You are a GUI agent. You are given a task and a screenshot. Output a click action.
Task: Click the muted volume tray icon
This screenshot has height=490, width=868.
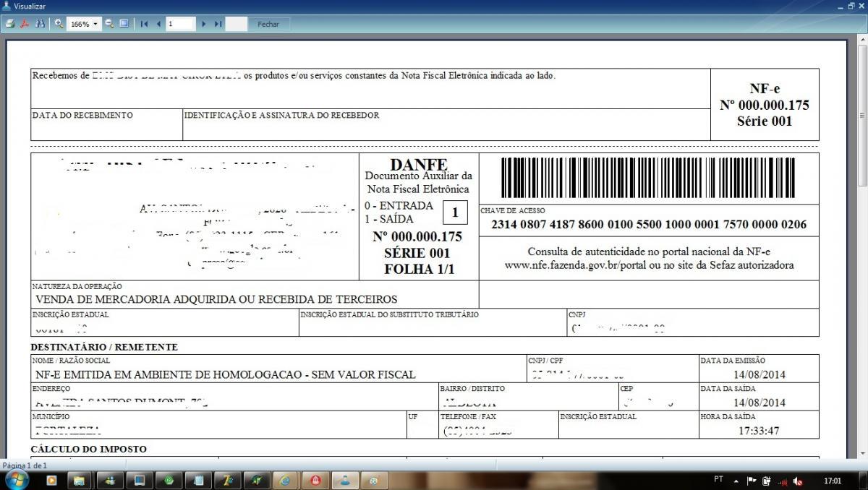tap(798, 481)
